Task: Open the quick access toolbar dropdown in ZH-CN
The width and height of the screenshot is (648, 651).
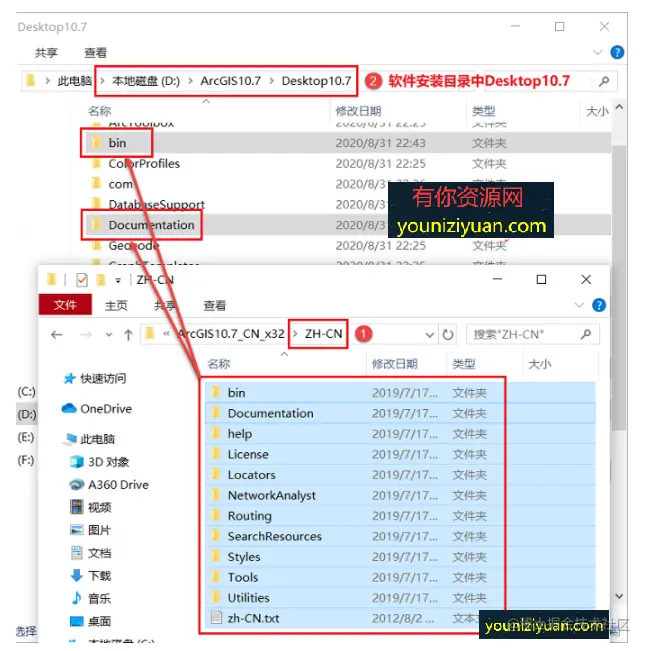Action: click(x=118, y=281)
